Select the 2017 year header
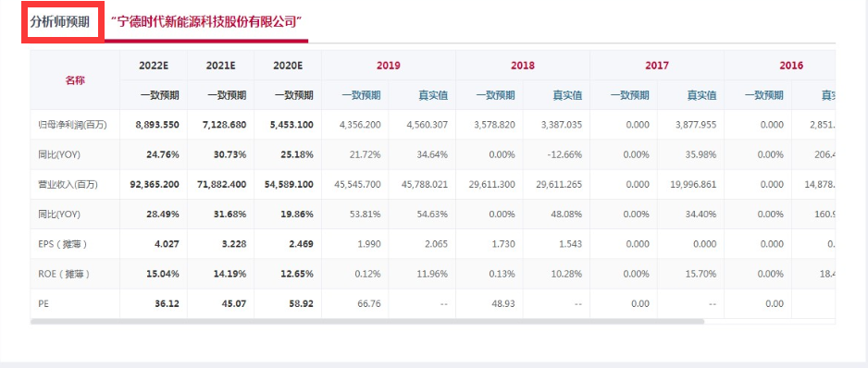Image resolution: width=868 pixels, height=368 pixels. [657, 66]
